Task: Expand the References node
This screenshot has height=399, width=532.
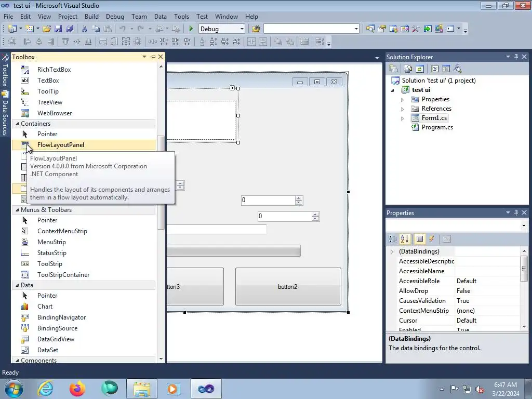Action: (x=403, y=109)
